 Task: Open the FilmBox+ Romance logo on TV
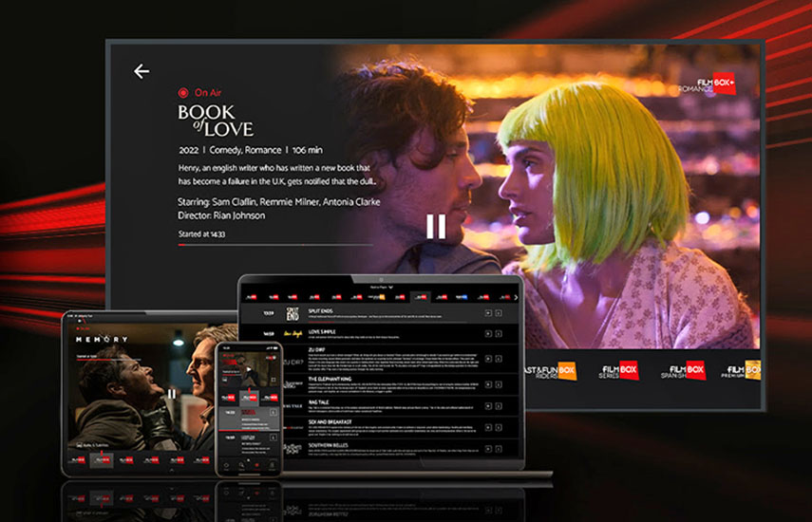pos(708,84)
